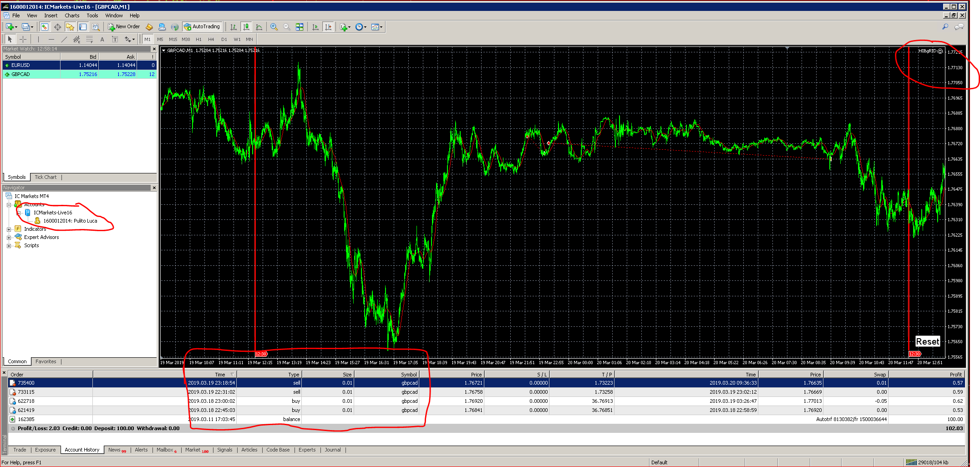
Task: Open the Tick Chart tab
Action: click(x=46, y=177)
